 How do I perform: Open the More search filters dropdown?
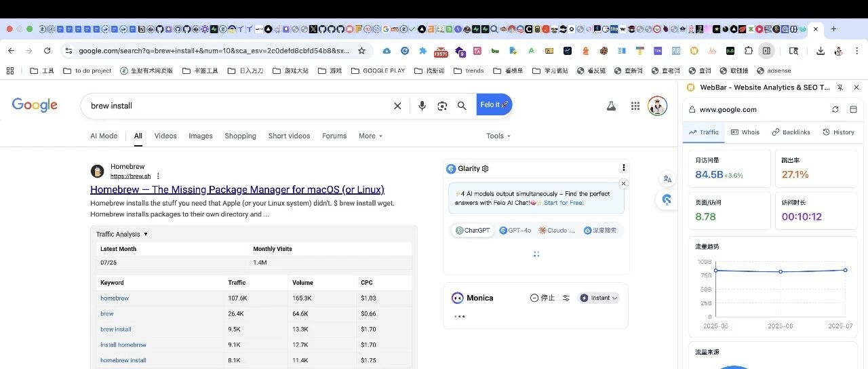point(371,136)
